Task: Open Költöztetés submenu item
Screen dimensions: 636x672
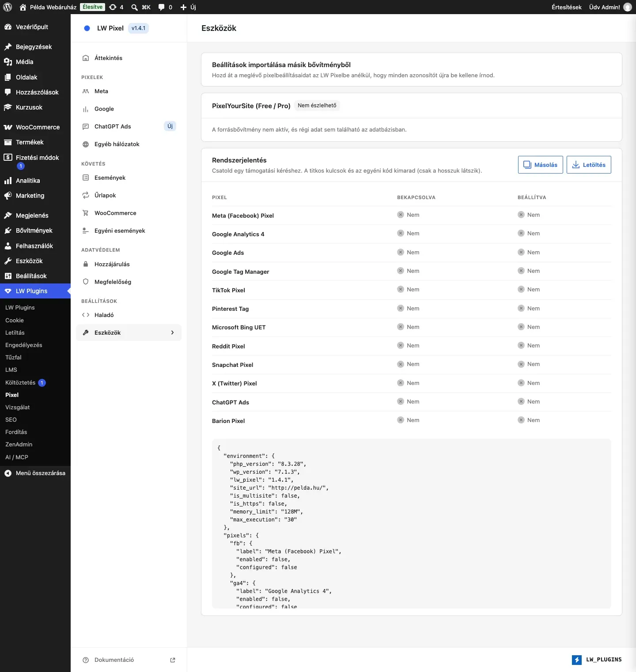Action: pyautogui.click(x=35, y=383)
